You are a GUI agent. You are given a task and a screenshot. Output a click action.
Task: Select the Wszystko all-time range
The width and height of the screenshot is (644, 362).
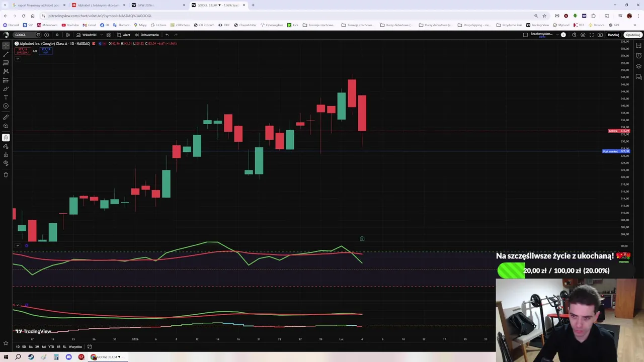75,347
